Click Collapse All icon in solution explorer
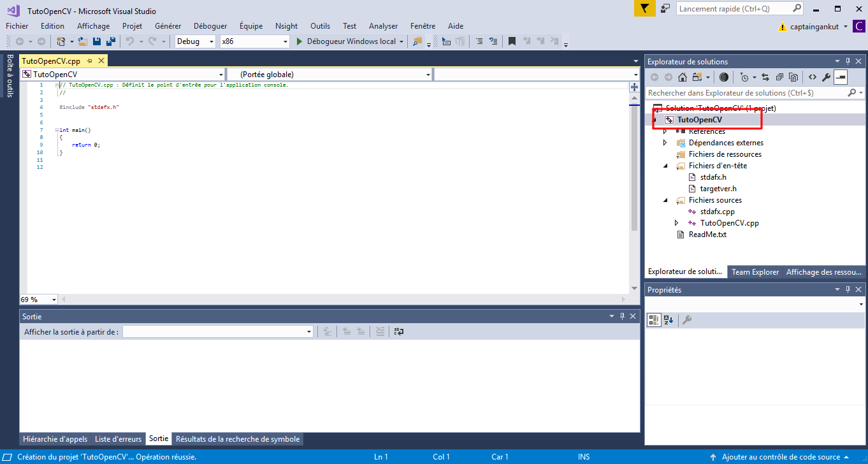This screenshot has height=464, width=868. [x=779, y=77]
